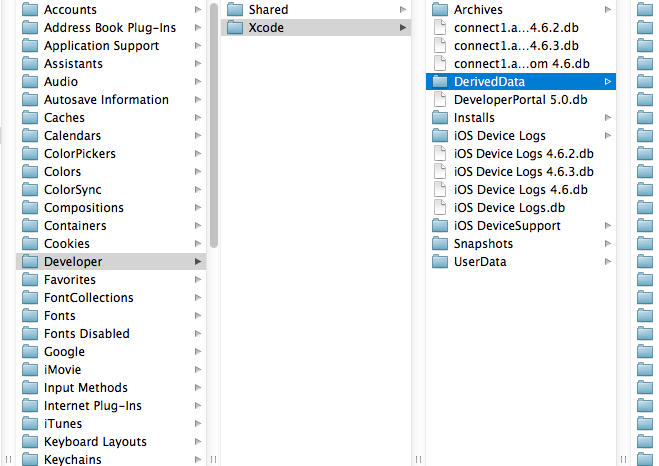
Task: Expand the Developer folder arrow
Action: 198,261
